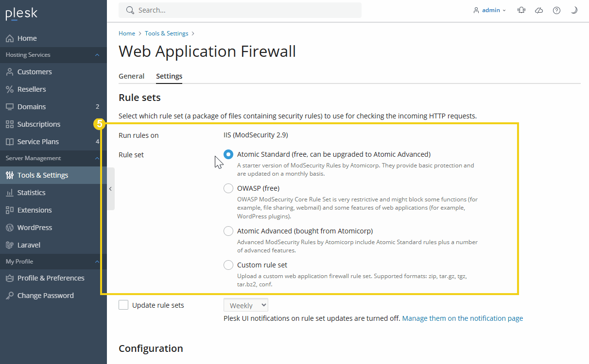This screenshot has width=589, height=364.
Task: Go to Tools & Settings breadcrumb link
Action: click(x=167, y=33)
